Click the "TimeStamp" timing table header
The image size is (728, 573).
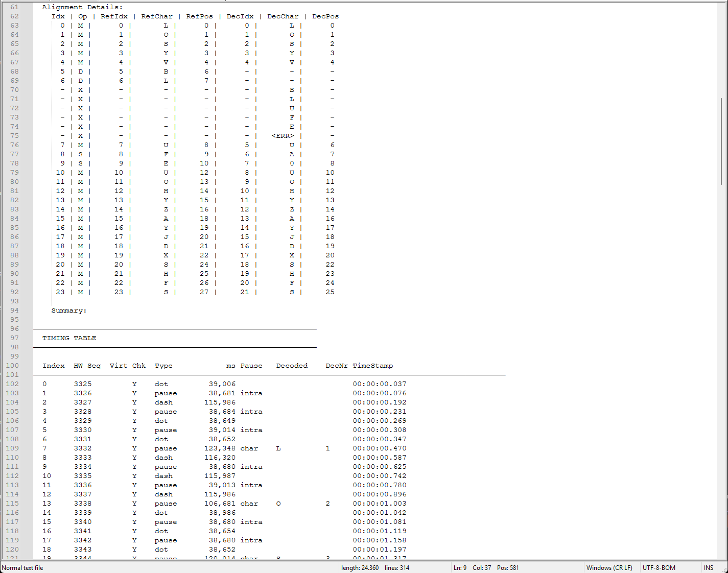click(x=373, y=366)
